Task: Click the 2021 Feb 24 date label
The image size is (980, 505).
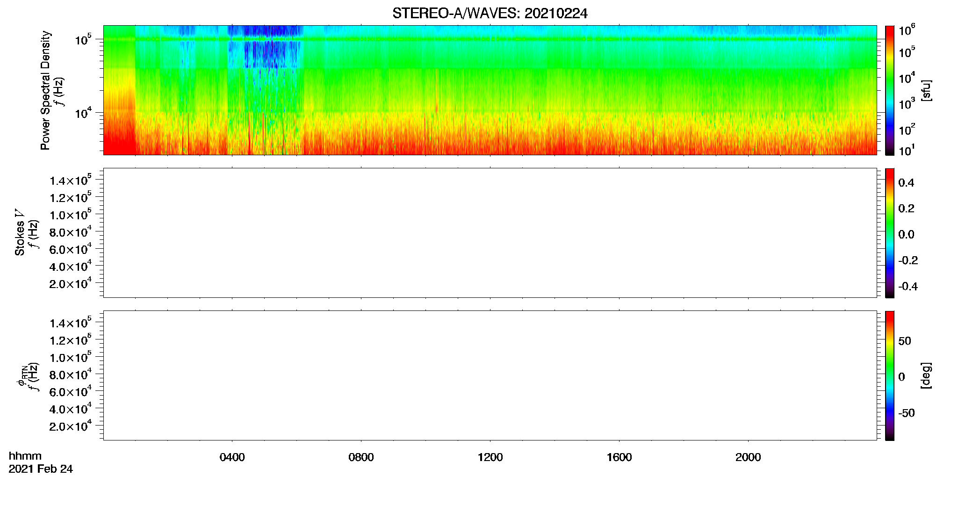Action: [x=41, y=469]
